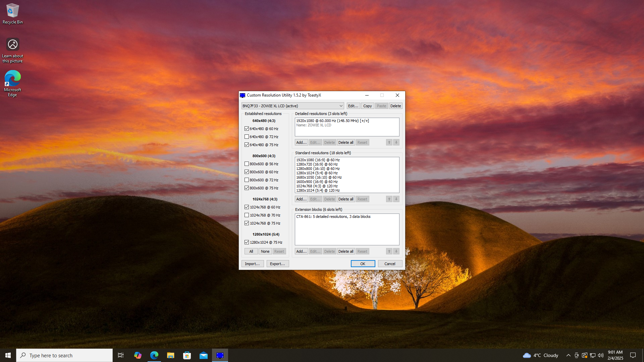This screenshot has height=362, width=644.
Task: Click None for established resolutions
Action: pos(265,251)
